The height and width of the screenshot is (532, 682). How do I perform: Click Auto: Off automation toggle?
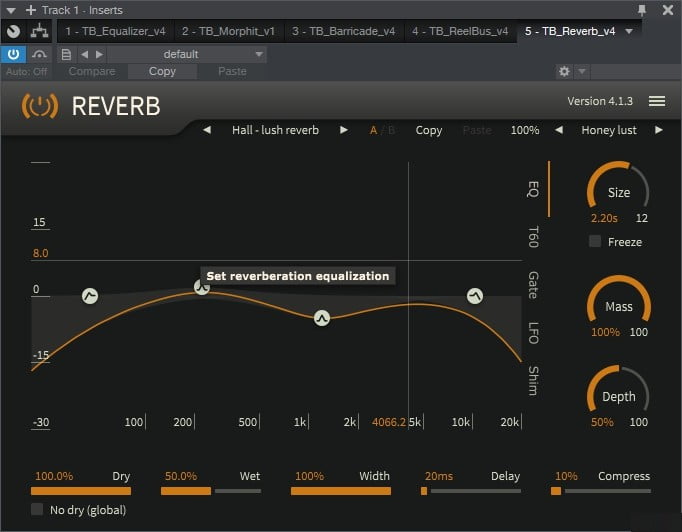click(x=27, y=71)
